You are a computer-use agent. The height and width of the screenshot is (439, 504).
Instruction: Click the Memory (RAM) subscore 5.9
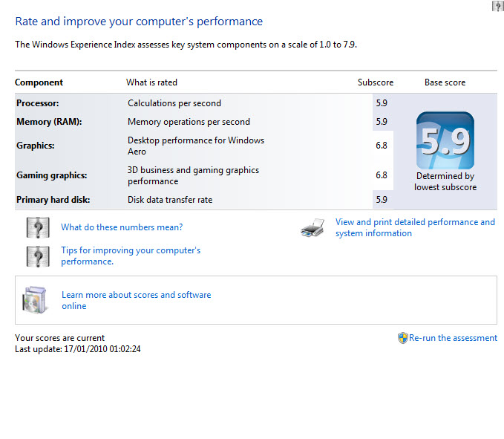382,122
